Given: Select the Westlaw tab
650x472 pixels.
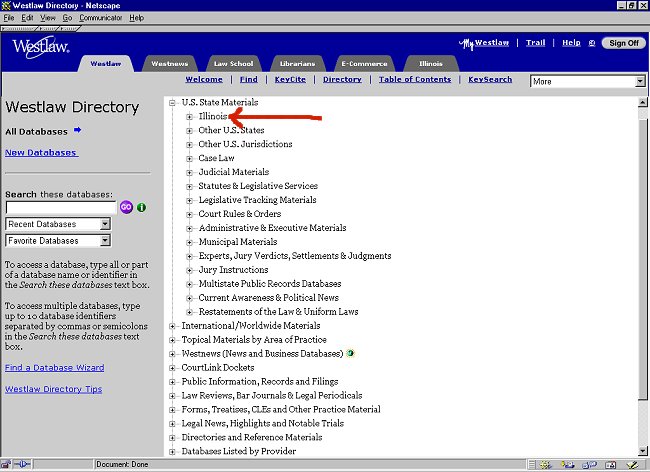Looking at the screenshot, I should tap(106, 64).
